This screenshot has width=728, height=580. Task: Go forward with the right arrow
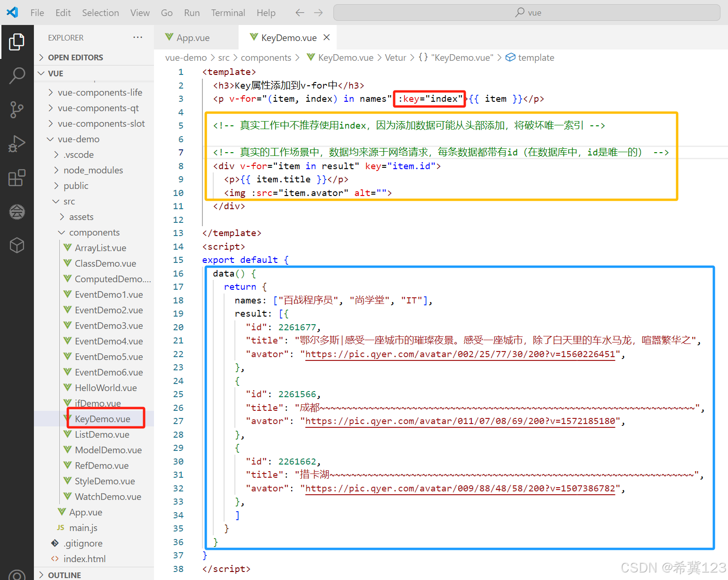tap(318, 13)
